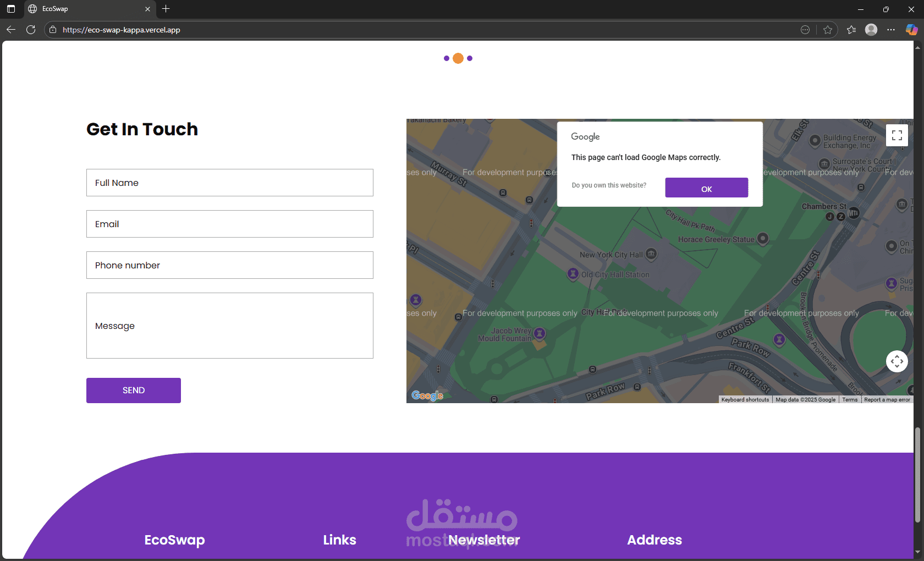
Task: Click the New York City Hall marker
Action: [x=651, y=254]
